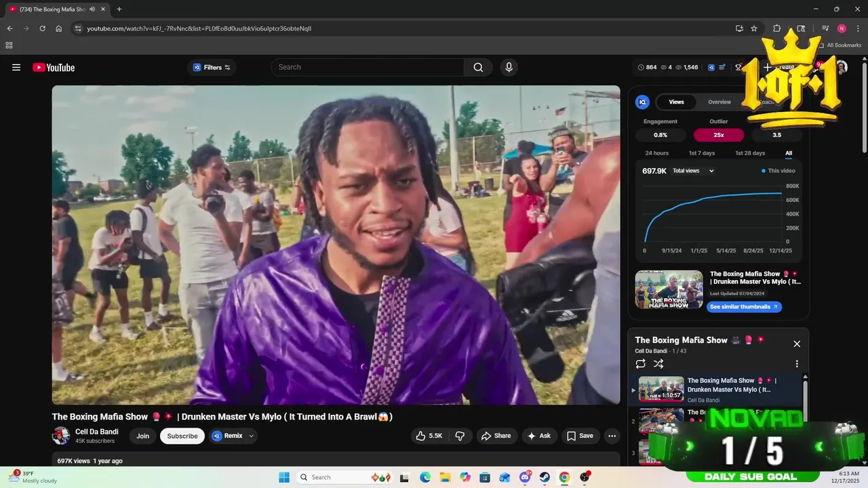Bookmark page with star icon
Screen dimensions: 868x488
tap(754, 28)
